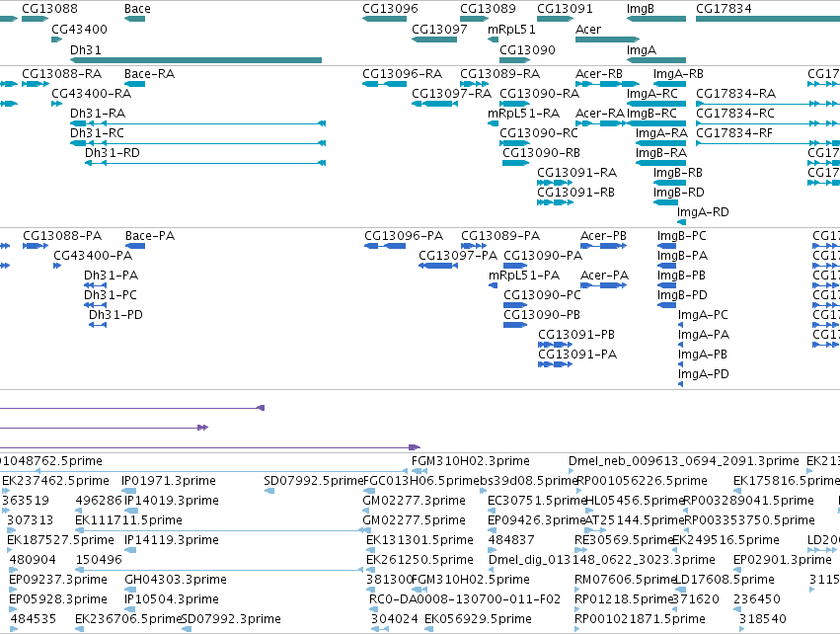Select transcript CG13090-RB
Screen dimensions: 840x634
tap(515, 163)
